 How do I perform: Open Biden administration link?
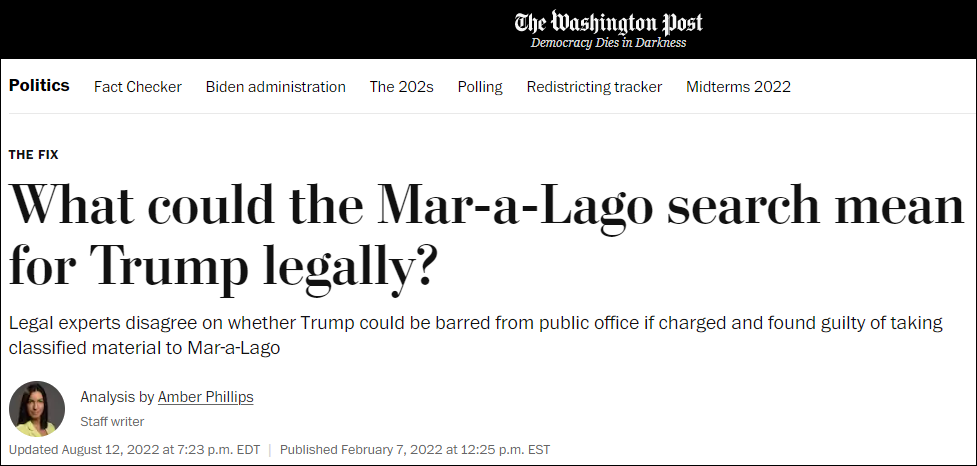[x=275, y=87]
